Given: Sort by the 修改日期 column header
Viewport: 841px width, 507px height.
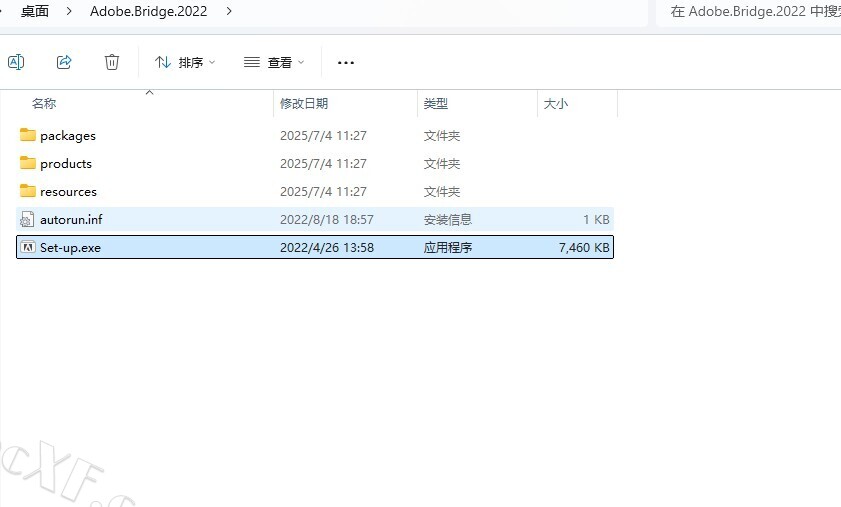Looking at the screenshot, I should point(304,104).
